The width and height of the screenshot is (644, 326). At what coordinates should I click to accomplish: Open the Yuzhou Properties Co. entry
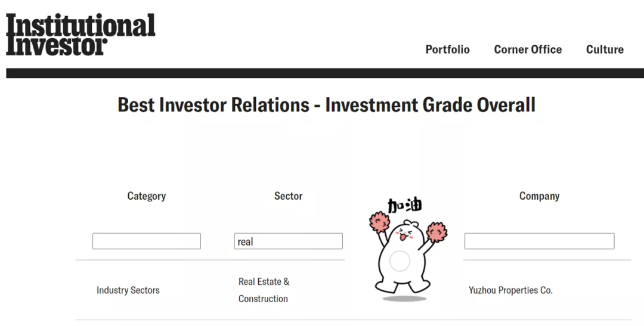coord(510,290)
